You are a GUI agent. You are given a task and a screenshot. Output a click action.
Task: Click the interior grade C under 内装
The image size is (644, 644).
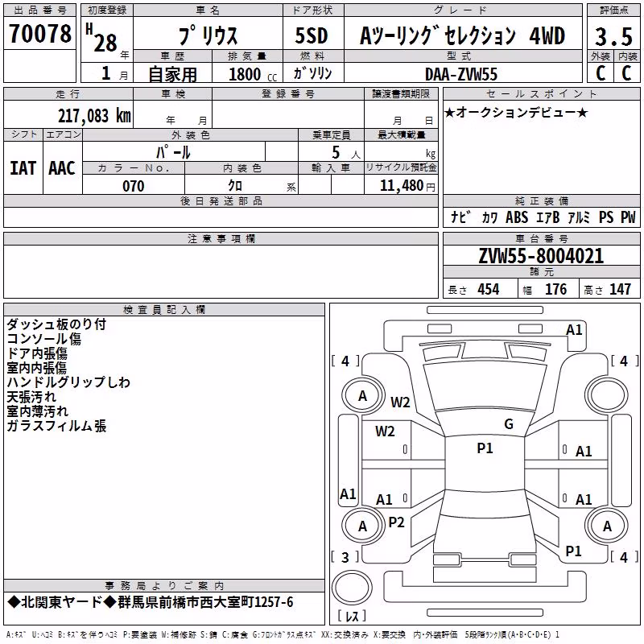(x=626, y=73)
